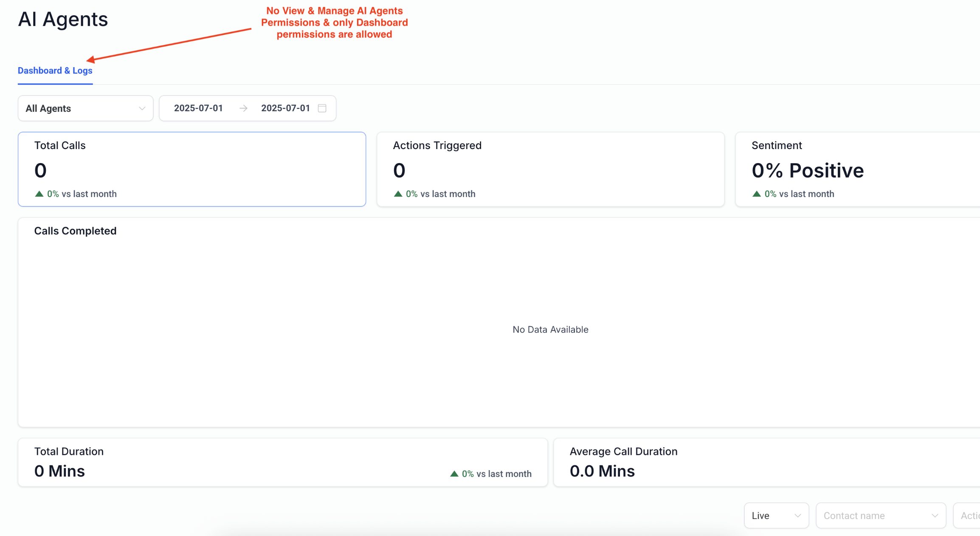Set the end date field after arrow

(285, 108)
